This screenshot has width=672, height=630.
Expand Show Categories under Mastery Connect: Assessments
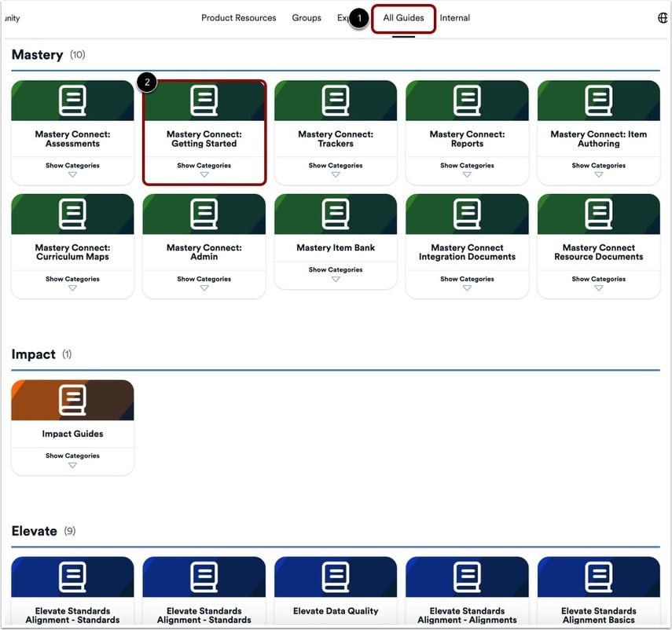click(72, 169)
